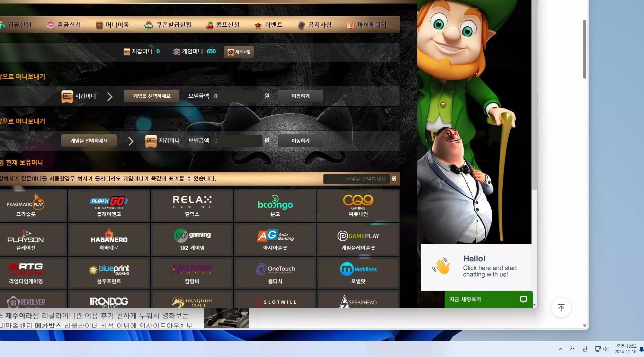Click the chat bubble icon on green bar
This screenshot has height=357, width=644.
coord(524,299)
